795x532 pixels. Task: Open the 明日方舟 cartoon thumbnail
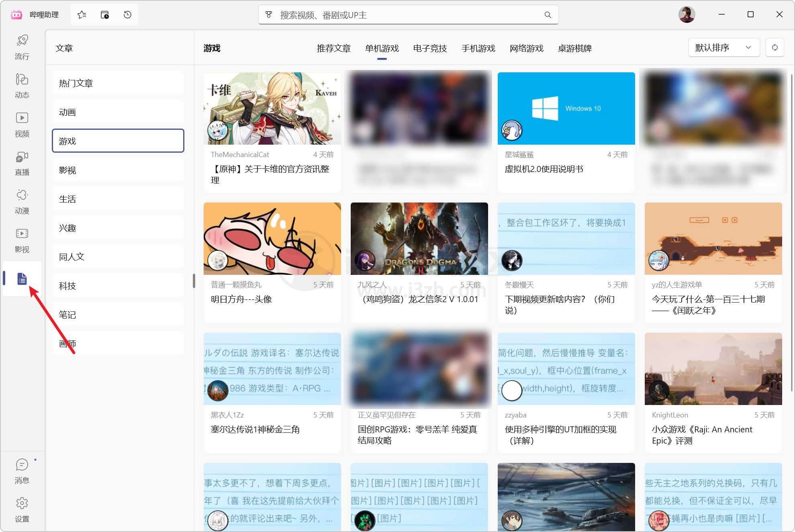(x=272, y=239)
